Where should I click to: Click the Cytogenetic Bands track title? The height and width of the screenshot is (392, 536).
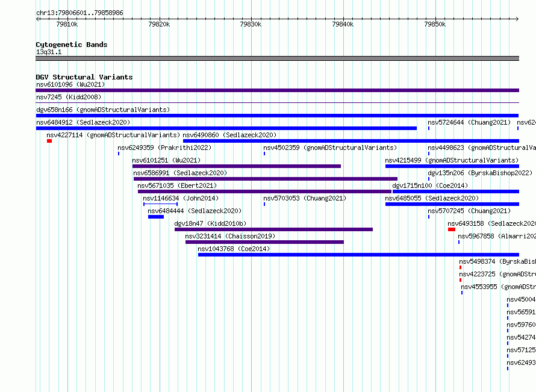coord(72,45)
